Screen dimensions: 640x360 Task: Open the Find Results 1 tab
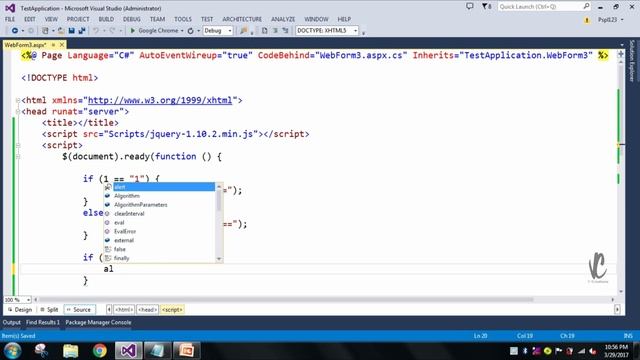[x=43, y=322]
